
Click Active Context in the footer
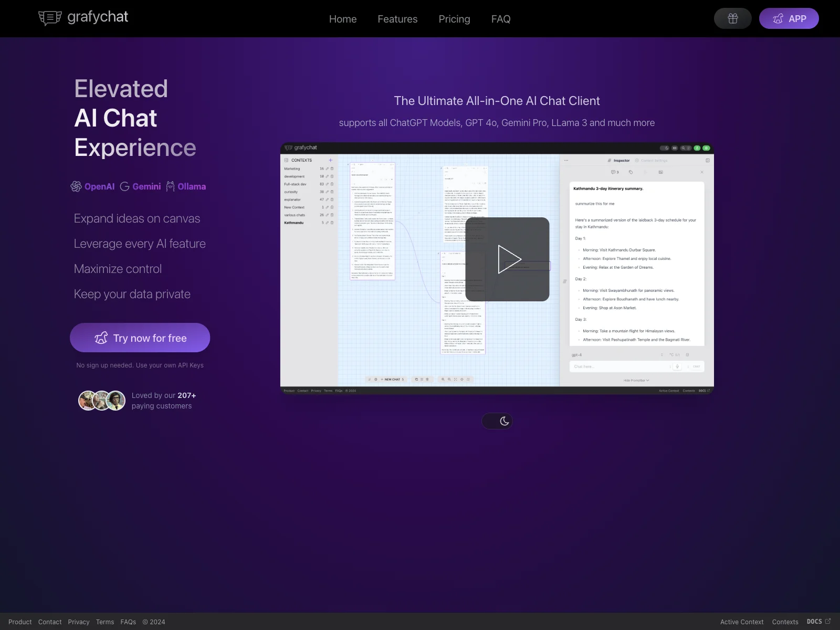(742, 622)
